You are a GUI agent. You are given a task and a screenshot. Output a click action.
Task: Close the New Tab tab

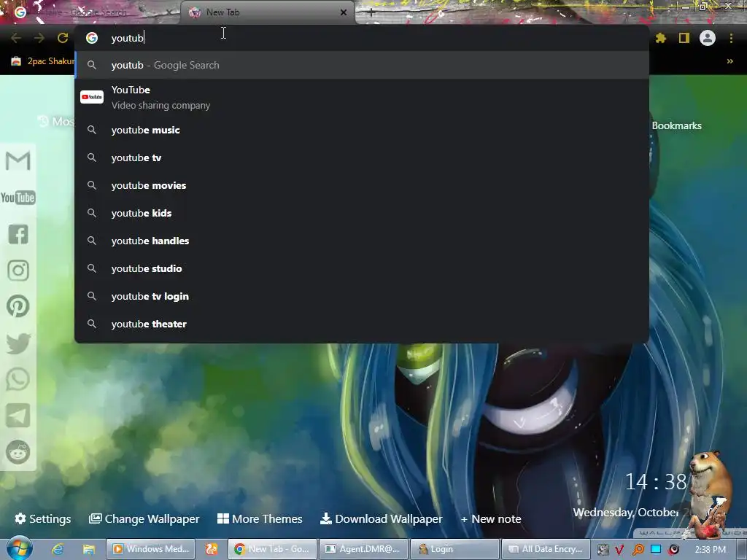tap(344, 12)
